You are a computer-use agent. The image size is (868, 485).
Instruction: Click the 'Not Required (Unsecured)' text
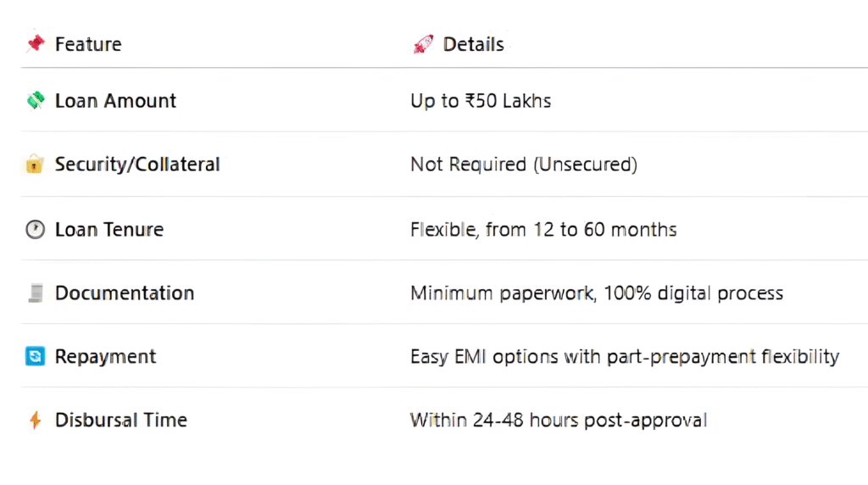[x=524, y=164]
